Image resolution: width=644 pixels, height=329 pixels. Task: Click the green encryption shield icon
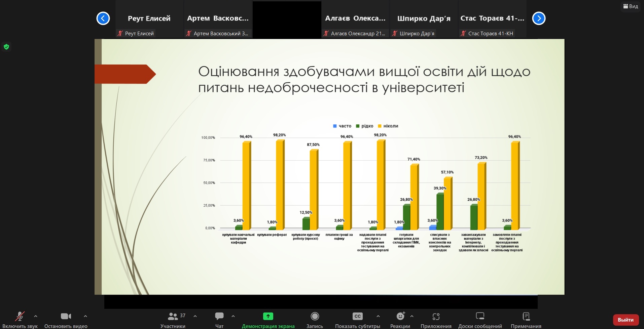pyautogui.click(x=6, y=47)
